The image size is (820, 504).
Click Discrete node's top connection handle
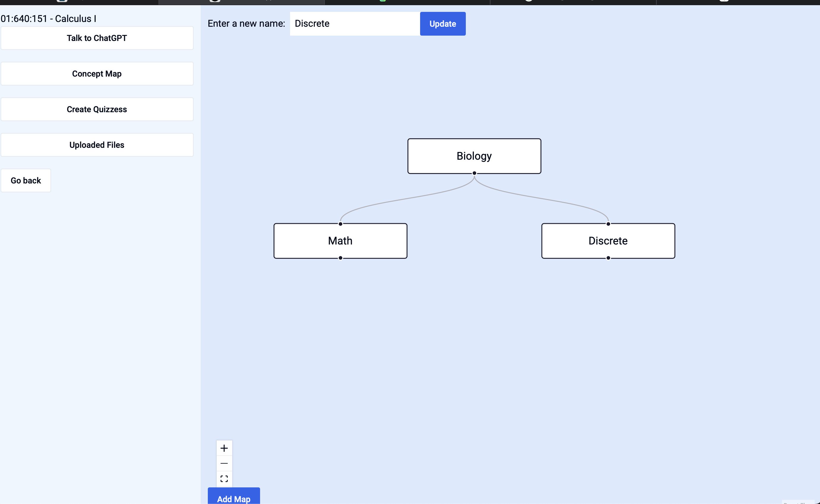(608, 224)
